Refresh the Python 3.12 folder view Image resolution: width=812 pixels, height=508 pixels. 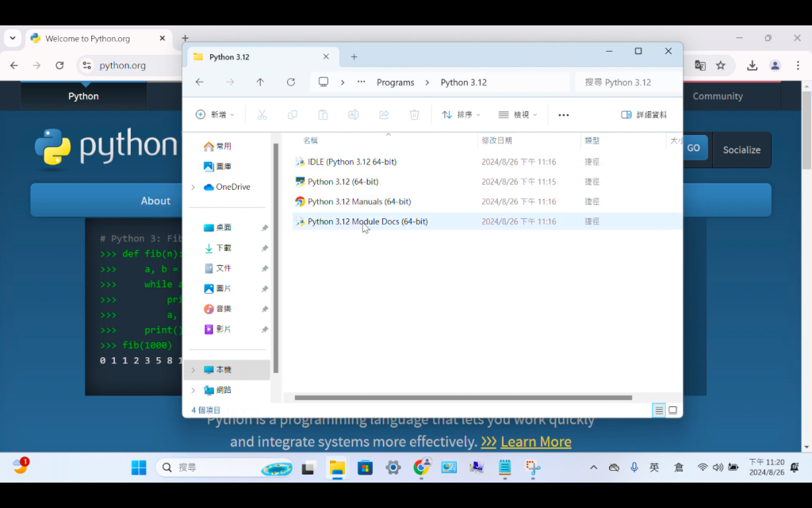coord(291,82)
